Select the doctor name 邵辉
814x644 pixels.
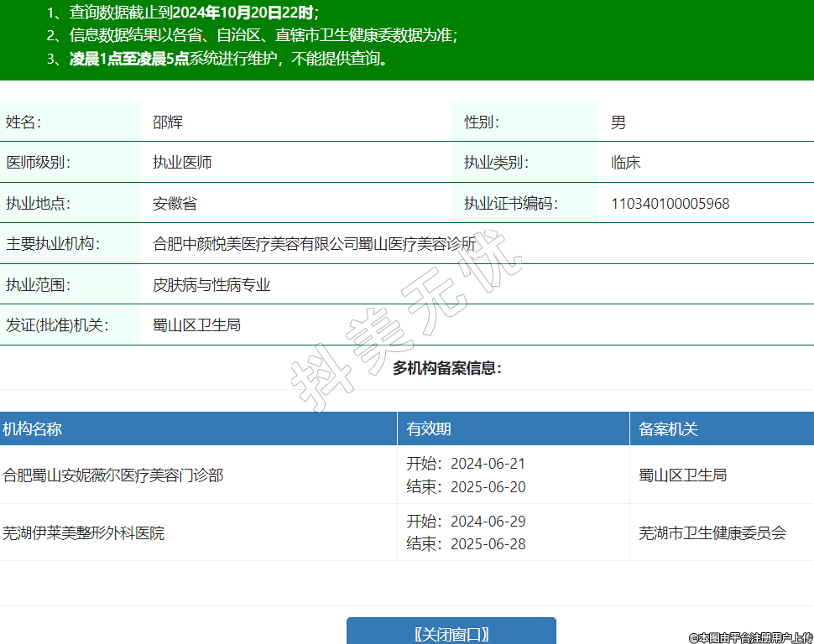(167, 122)
